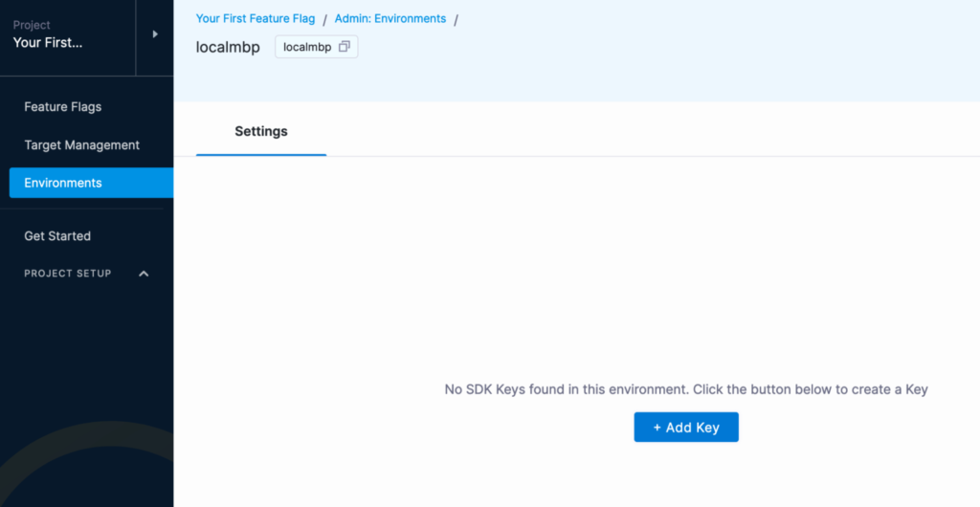Viewport: 980px width, 507px height.
Task: Follow the Your First Feature Flag breadcrumb
Action: pyautogui.click(x=256, y=19)
